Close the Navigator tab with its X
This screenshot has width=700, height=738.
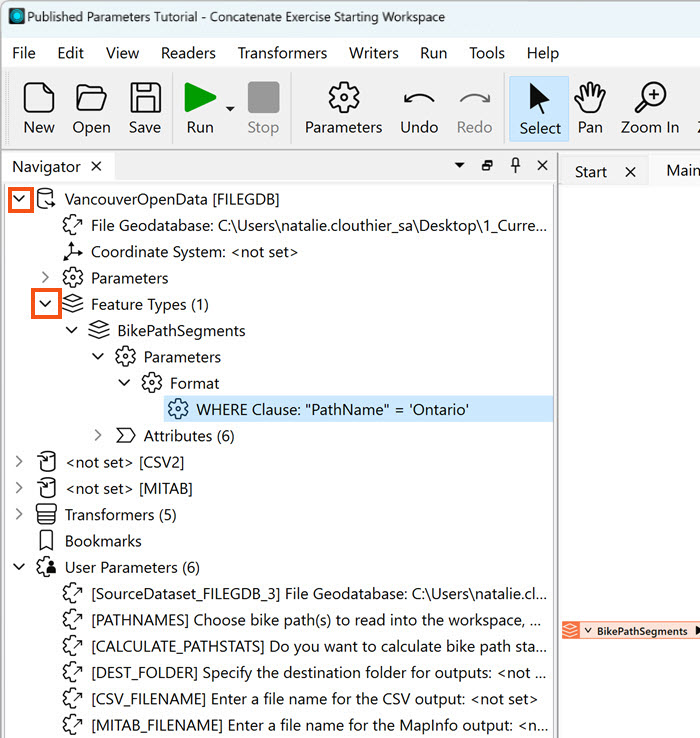[97, 166]
